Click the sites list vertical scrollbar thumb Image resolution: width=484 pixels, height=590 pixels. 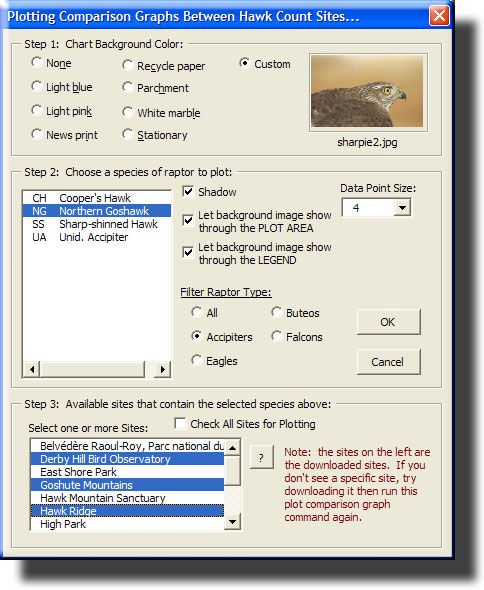click(x=233, y=471)
